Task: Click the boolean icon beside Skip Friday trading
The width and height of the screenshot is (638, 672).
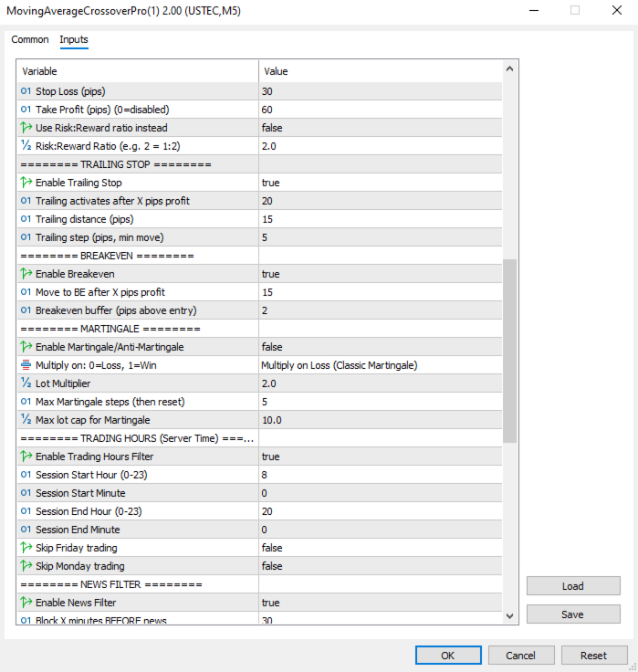Action: pyautogui.click(x=26, y=548)
